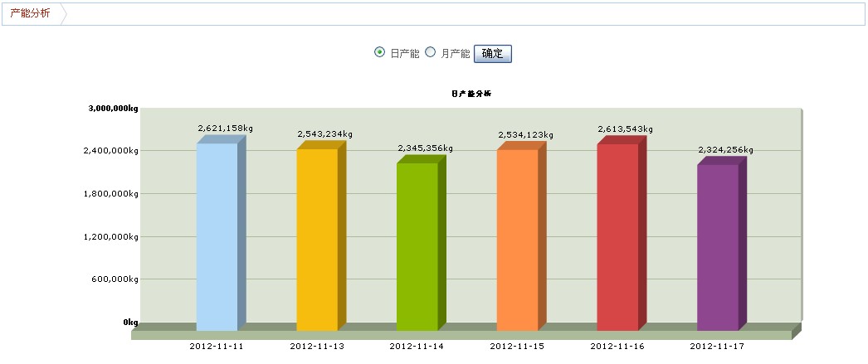868x364 pixels.
Task: Click the 1,200,000kg y-axis label
Action: [113, 236]
